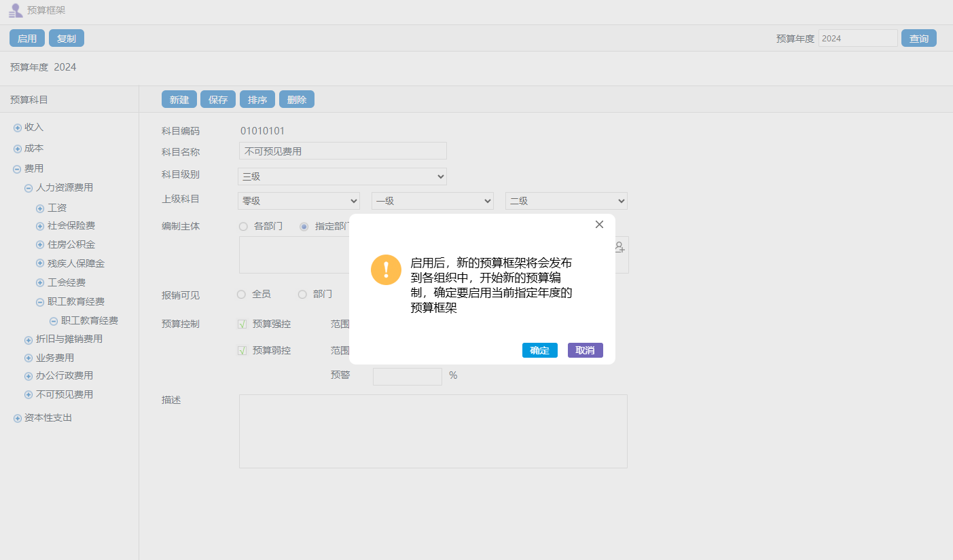Click the 科目名称 input field

[343, 151]
